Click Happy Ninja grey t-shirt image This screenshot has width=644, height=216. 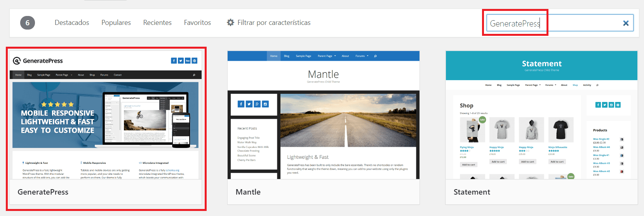click(502, 130)
